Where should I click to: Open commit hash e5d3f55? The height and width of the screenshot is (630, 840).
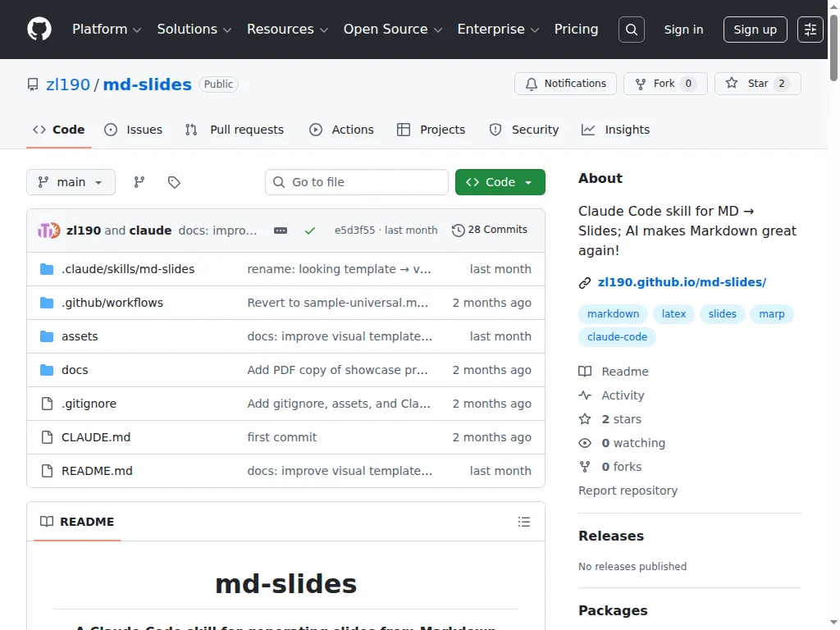point(354,231)
